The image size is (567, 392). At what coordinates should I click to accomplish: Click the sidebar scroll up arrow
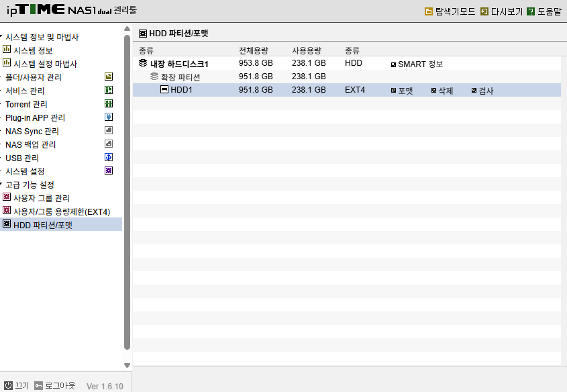(x=127, y=29)
